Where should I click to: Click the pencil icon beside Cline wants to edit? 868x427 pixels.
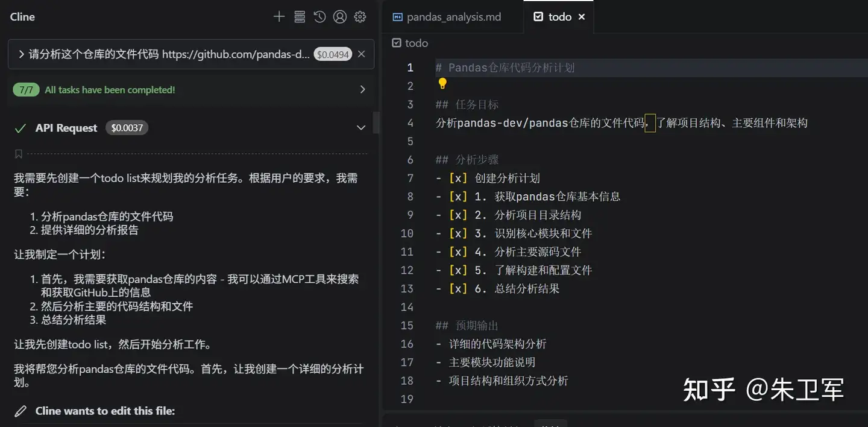pyautogui.click(x=20, y=411)
